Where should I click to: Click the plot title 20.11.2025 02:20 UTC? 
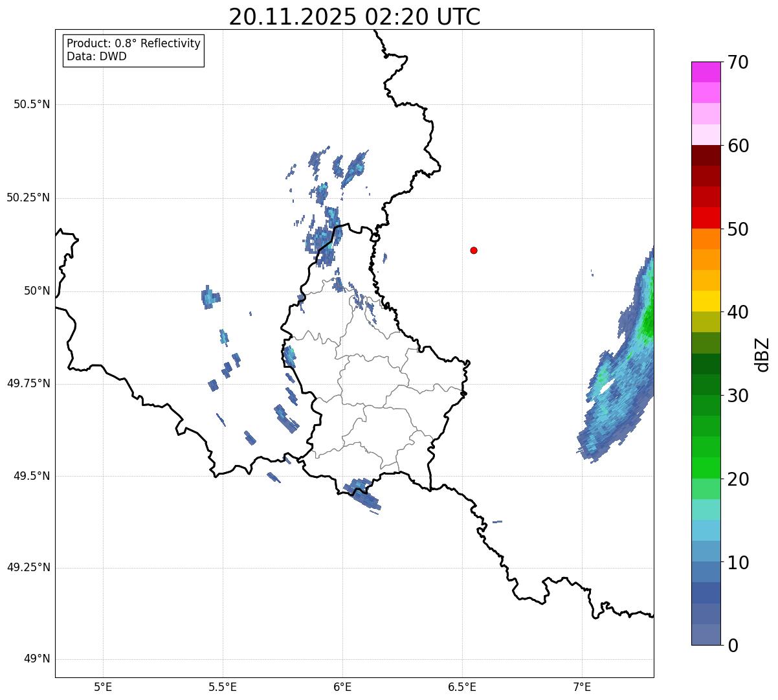click(355, 16)
